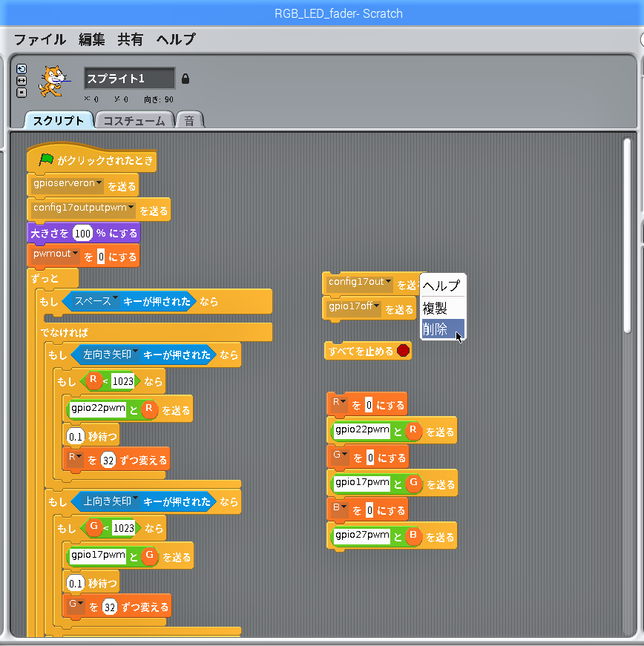Choose 複製 in the context menu
The height and width of the screenshot is (646, 644).
442,308
